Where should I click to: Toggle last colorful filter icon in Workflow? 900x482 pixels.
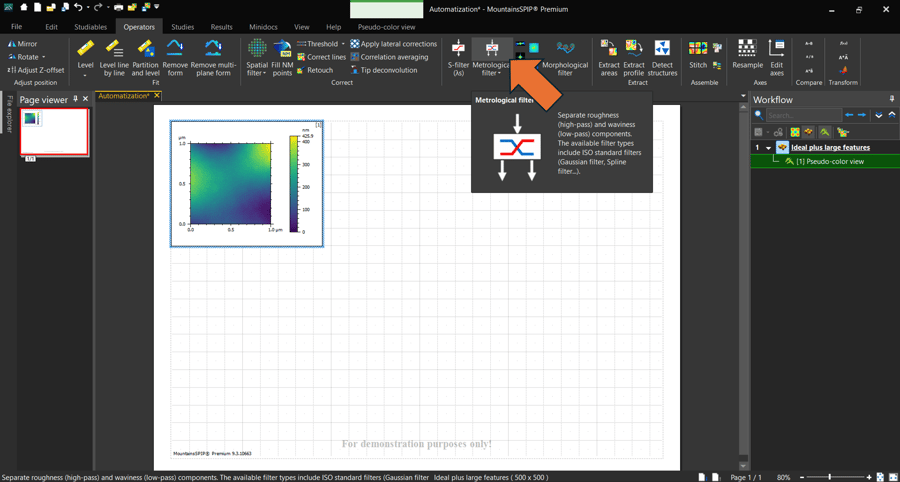[x=843, y=132]
